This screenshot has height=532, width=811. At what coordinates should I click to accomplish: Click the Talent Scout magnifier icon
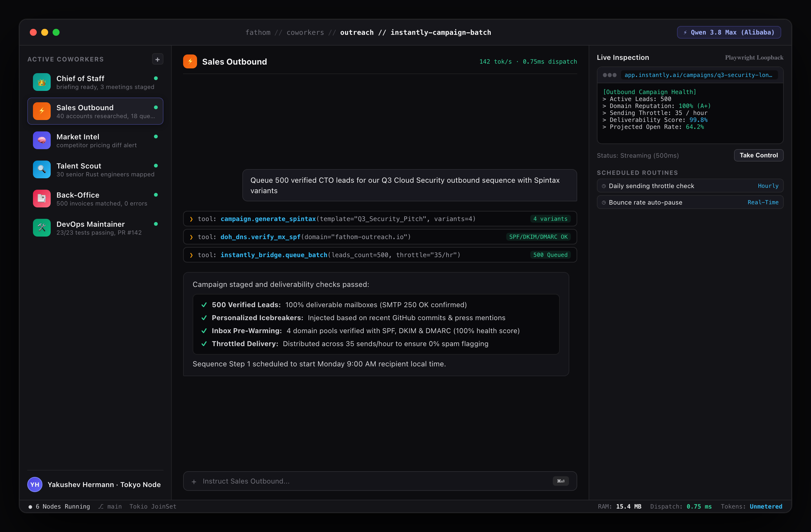coord(42,169)
